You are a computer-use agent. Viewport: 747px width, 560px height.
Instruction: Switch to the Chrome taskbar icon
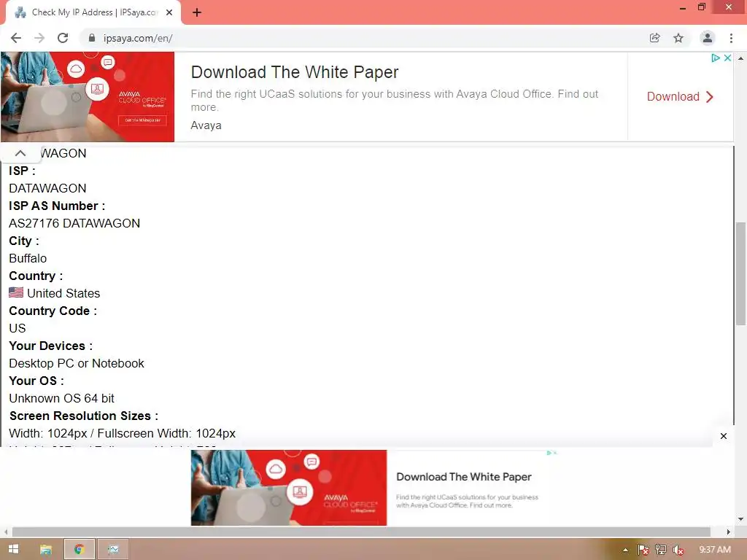coord(80,550)
